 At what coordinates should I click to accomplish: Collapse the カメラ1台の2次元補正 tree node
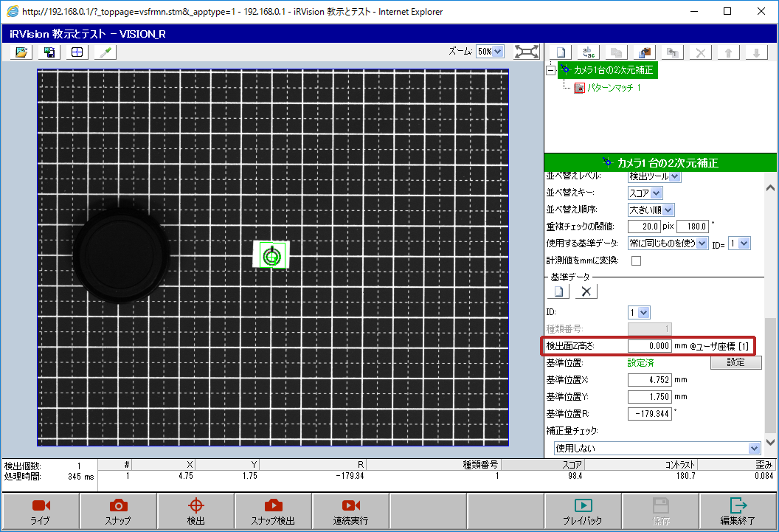[x=550, y=70]
